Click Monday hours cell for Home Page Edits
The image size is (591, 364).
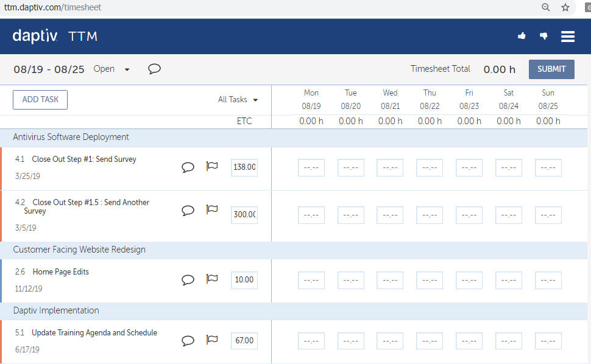(311, 281)
